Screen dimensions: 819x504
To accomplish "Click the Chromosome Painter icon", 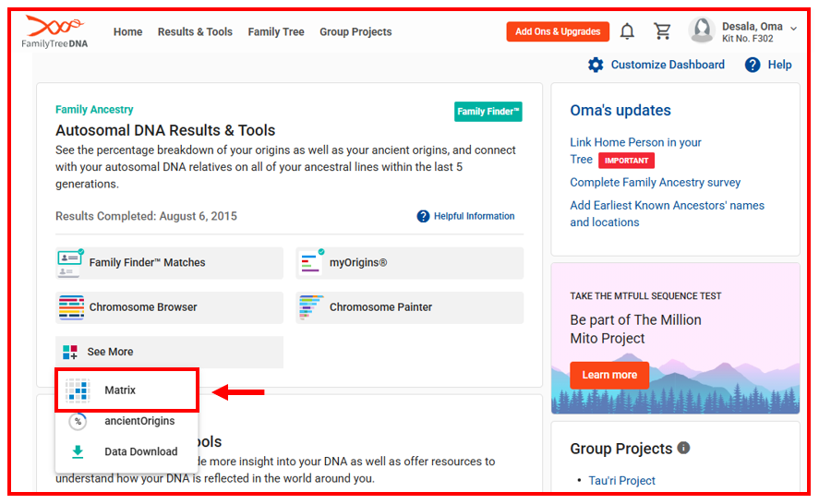I will (x=311, y=307).
